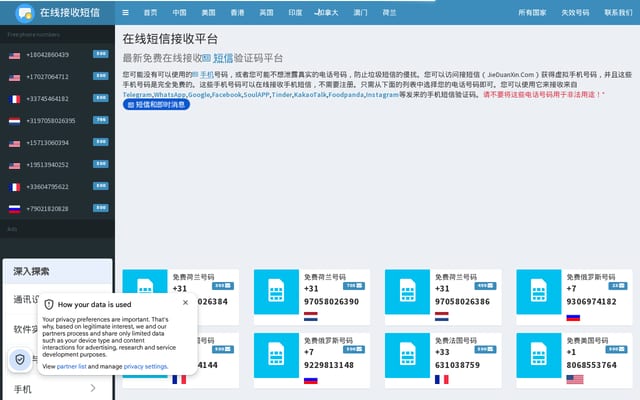Click the US flag beside +19513940252
This screenshot has height=400, width=640.
tap(14, 165)
